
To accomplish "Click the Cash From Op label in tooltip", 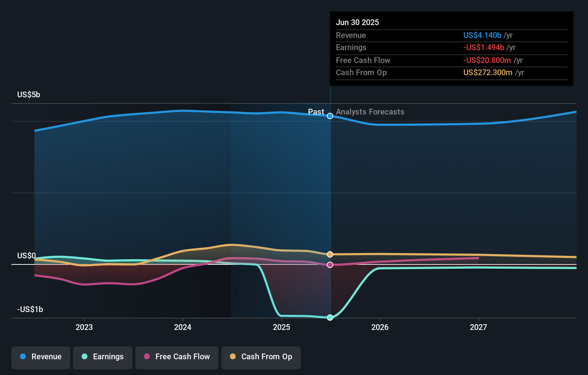I will click(361, 72).
